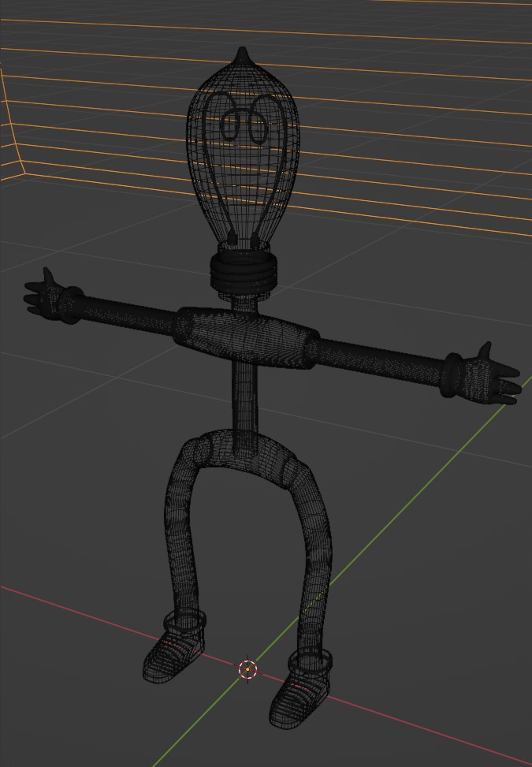This screenshot has width=532, height=767.
Task: Select the curved hip piece joining the legs
Action: click(244, 452)
